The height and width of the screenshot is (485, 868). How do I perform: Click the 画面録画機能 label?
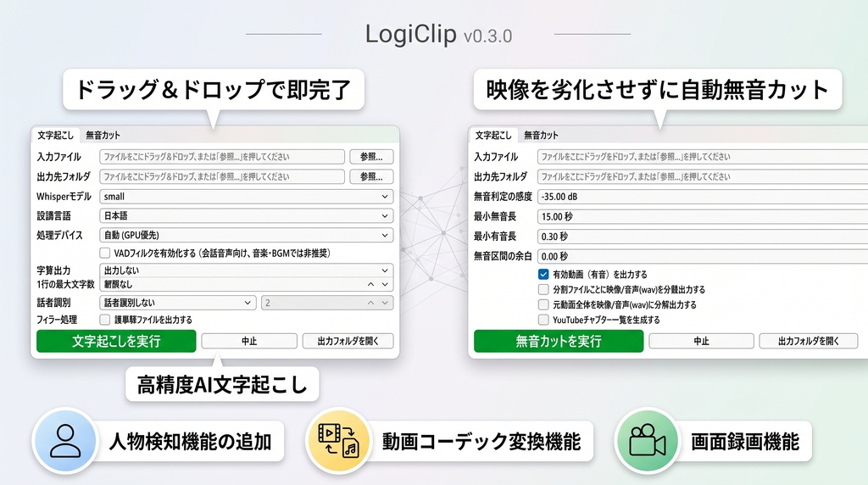[745, 442]
